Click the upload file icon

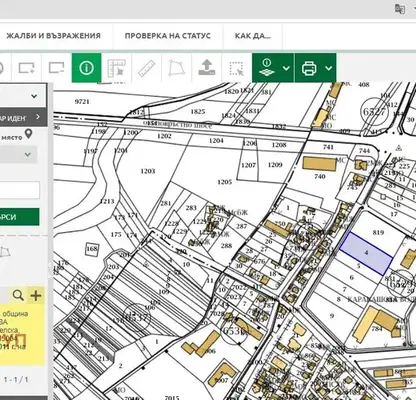tap(207, 68)
